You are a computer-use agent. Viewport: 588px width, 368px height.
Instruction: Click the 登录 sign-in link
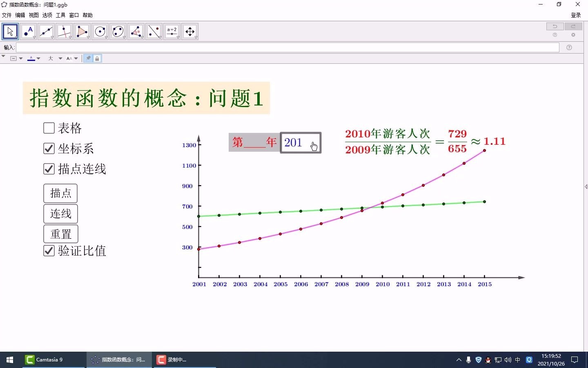pyautogui.click(x=576, y=15)
